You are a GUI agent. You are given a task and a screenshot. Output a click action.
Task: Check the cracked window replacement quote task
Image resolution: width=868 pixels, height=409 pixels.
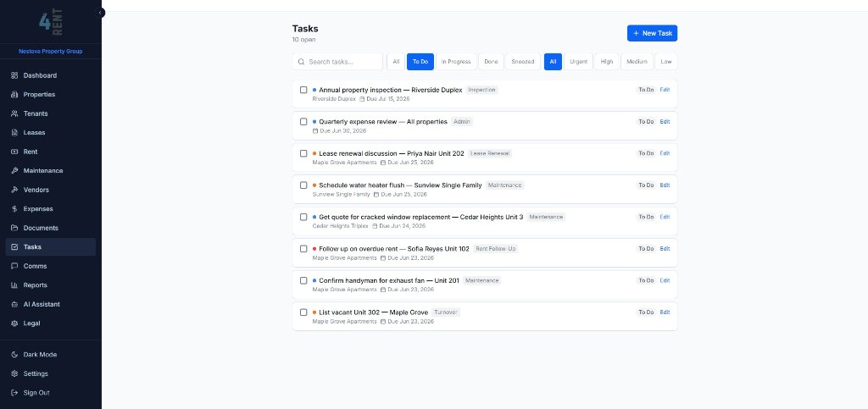pos(303,218)
